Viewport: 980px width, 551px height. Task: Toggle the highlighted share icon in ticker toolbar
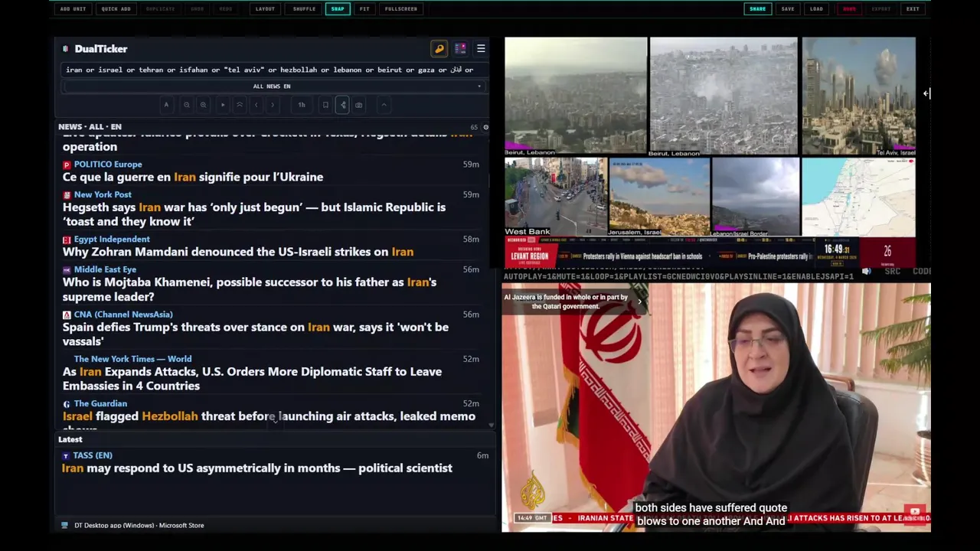(x=342, y=105)
